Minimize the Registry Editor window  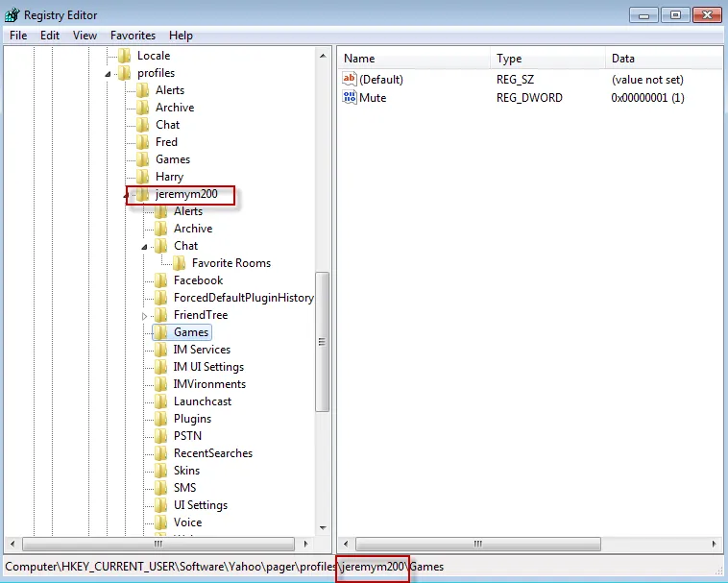click(x=643, y=14)
